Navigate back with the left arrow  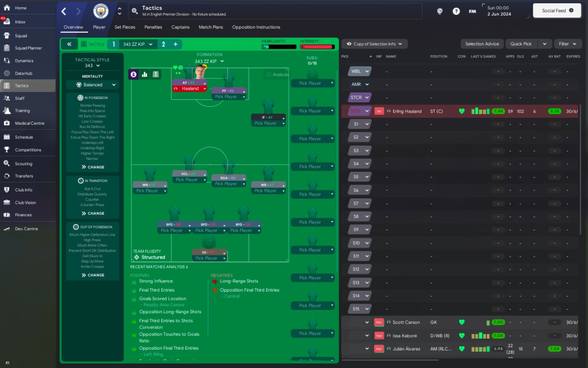(x=64, y=11)
